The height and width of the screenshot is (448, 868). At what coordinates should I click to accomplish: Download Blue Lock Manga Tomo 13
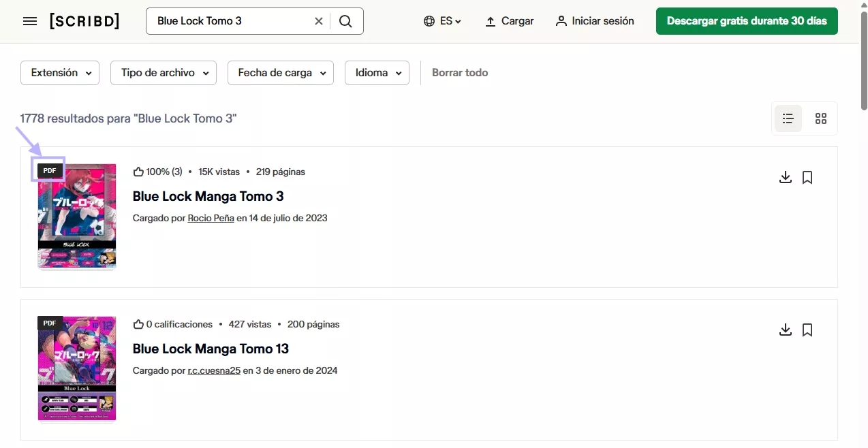(786, 330)
